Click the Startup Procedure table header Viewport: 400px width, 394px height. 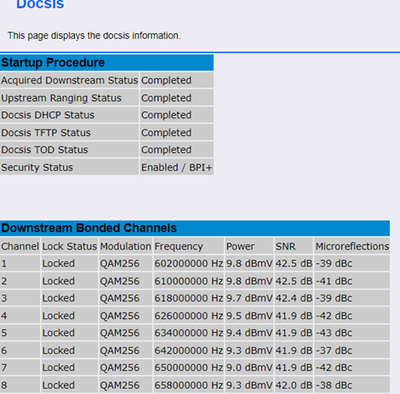107,63
